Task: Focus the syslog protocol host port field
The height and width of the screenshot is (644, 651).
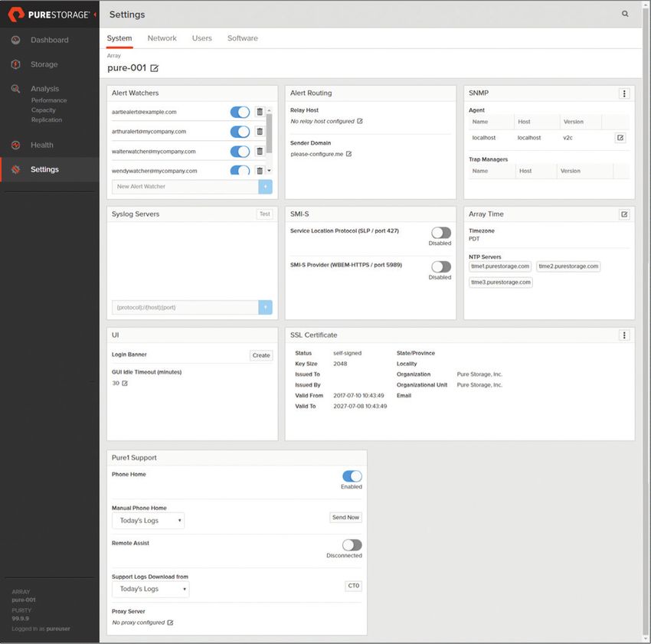Action: pyautogui.click(x=185, y=307)
